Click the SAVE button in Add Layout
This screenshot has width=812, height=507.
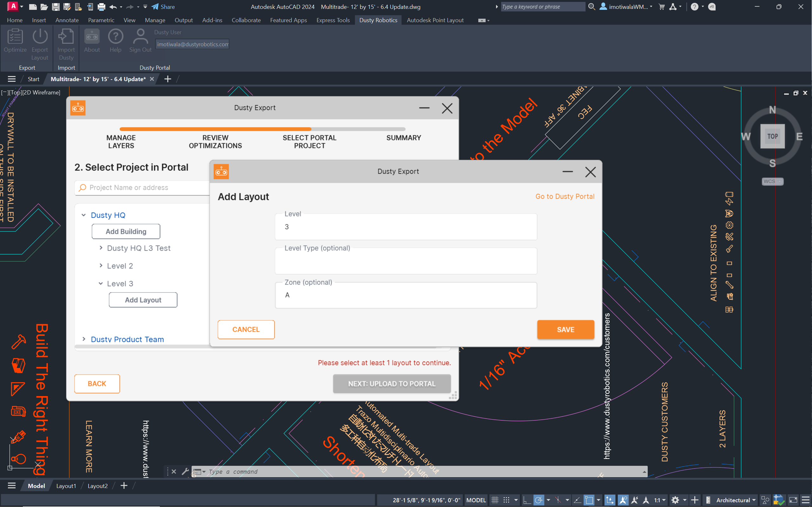coord(565,329)
